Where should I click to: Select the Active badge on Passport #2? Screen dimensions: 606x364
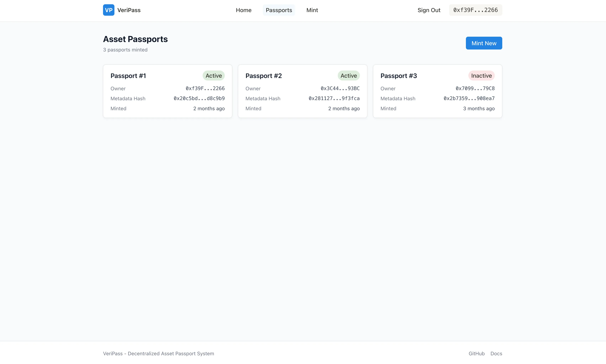(348, 76)
